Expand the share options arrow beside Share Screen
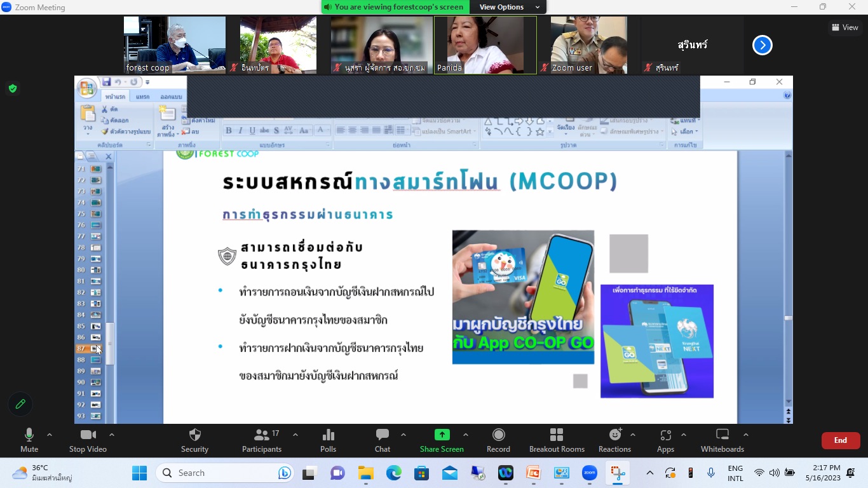 pos(466,435)
